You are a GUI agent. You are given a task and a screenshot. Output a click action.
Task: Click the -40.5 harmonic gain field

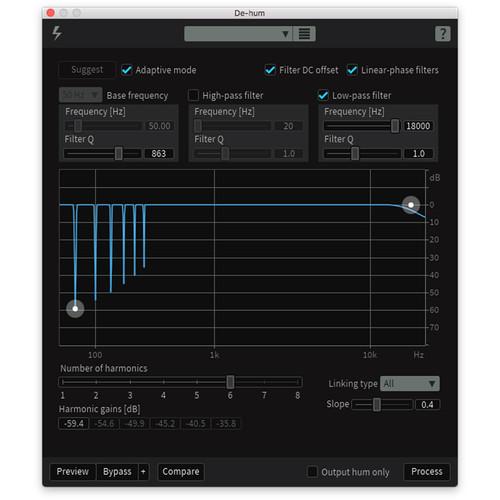[x=196, y=424]
